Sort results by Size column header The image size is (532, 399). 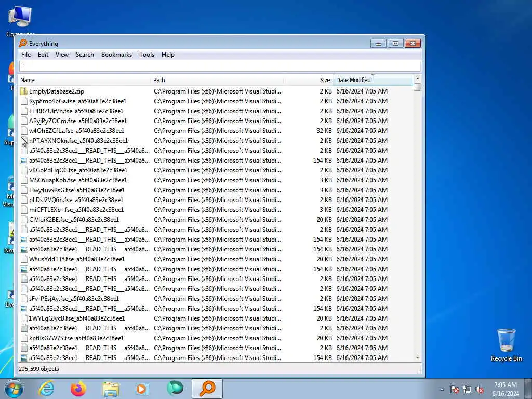[x=309, y=80]
